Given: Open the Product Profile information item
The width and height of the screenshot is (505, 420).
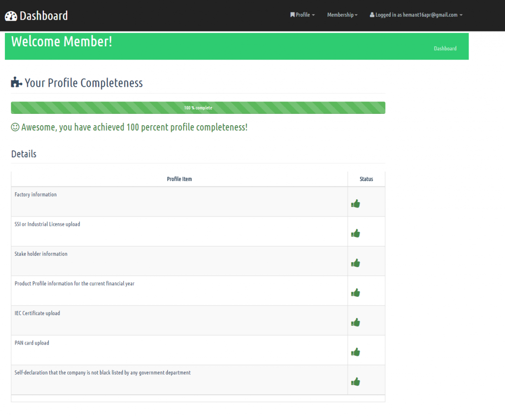Looking at the screenshot, I should tap(74, 283).
